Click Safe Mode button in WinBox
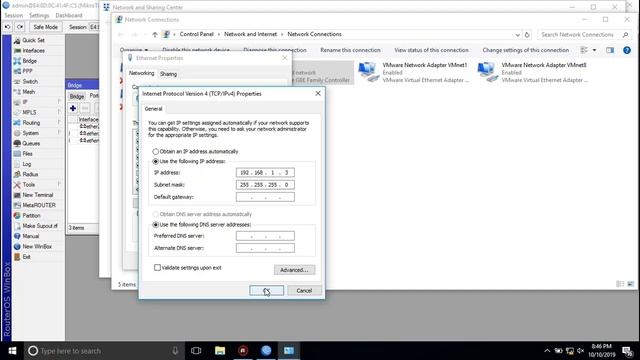 [x=45, y=27]
